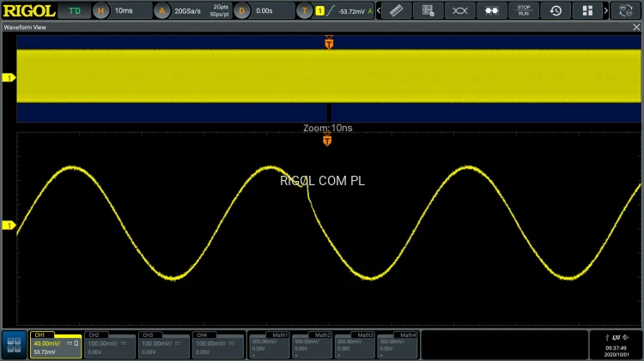Toggle acquisition with STOP/RUN button

(x=523, y=10)
